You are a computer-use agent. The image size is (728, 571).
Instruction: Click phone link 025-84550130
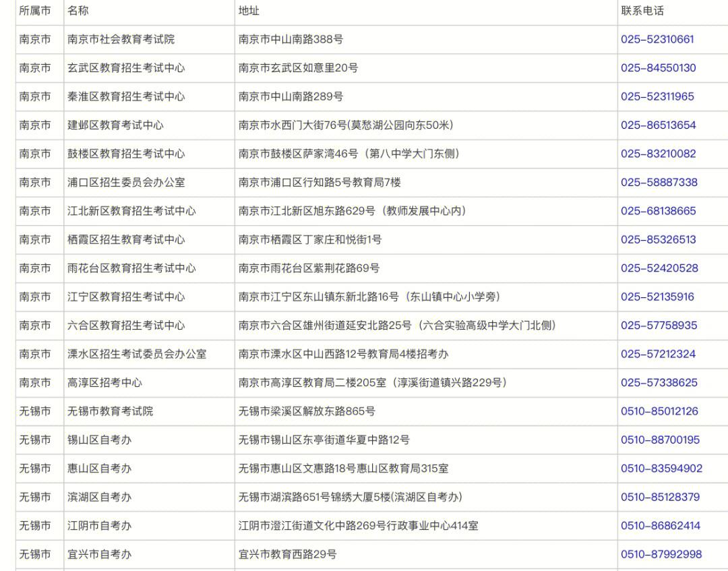(x=658, y=68)
